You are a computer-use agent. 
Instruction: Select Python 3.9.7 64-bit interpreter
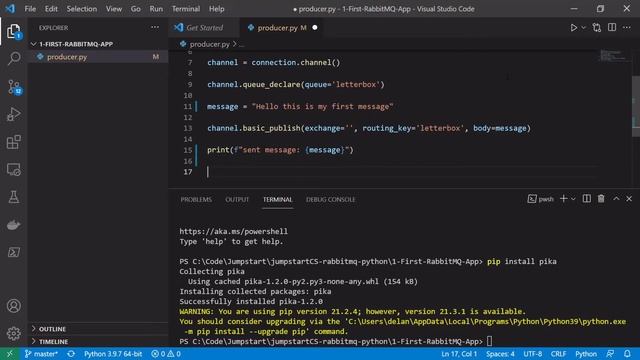(x=113, y=354)
